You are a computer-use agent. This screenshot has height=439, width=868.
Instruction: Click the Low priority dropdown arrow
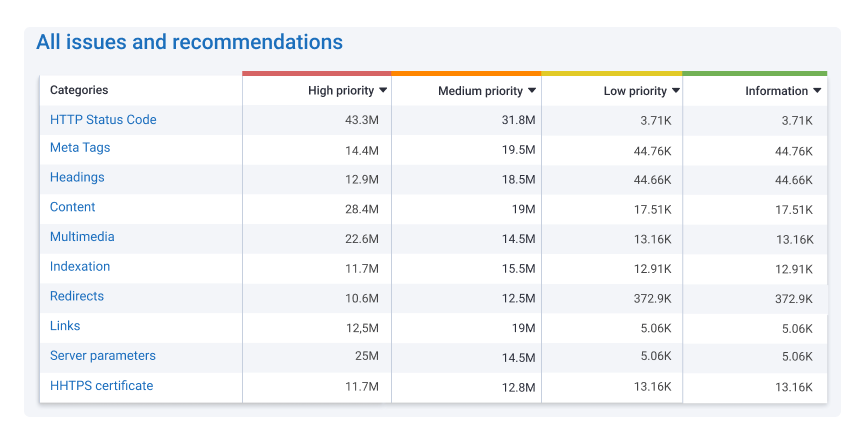click(x=676, y=91)
